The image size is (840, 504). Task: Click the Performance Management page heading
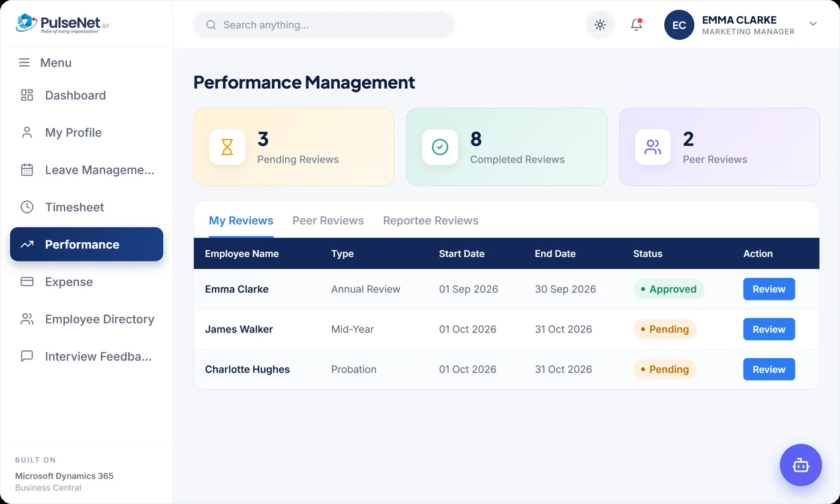pos(304,82)
